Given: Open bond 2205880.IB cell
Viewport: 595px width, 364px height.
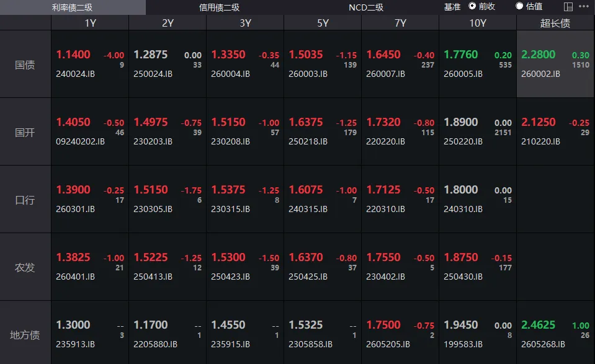Looking at the screenshot, I should [x=168, y=332].
